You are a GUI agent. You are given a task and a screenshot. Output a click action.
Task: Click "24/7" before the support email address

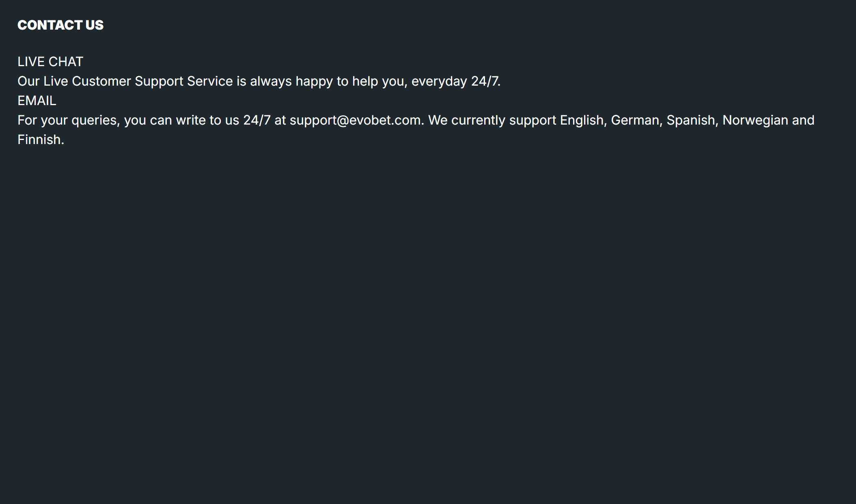[x=257, y=120]
